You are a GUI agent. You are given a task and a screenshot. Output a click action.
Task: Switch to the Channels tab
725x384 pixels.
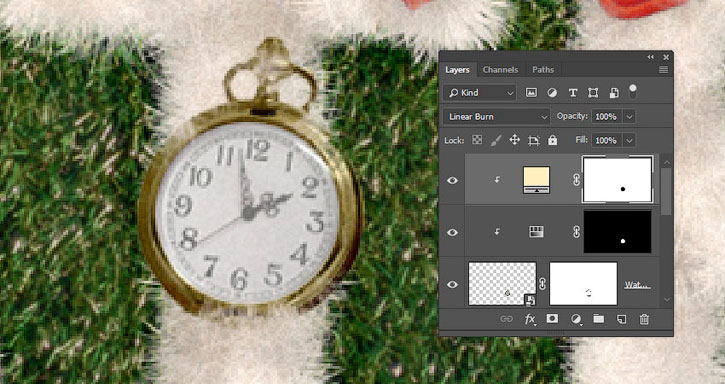(500, 70)
